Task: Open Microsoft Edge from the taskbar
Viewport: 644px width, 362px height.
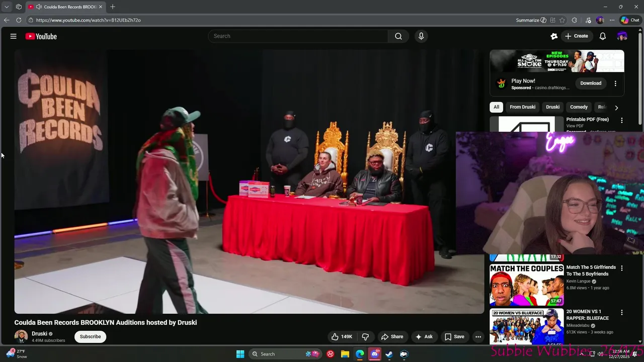Action: tap(360, 354)
